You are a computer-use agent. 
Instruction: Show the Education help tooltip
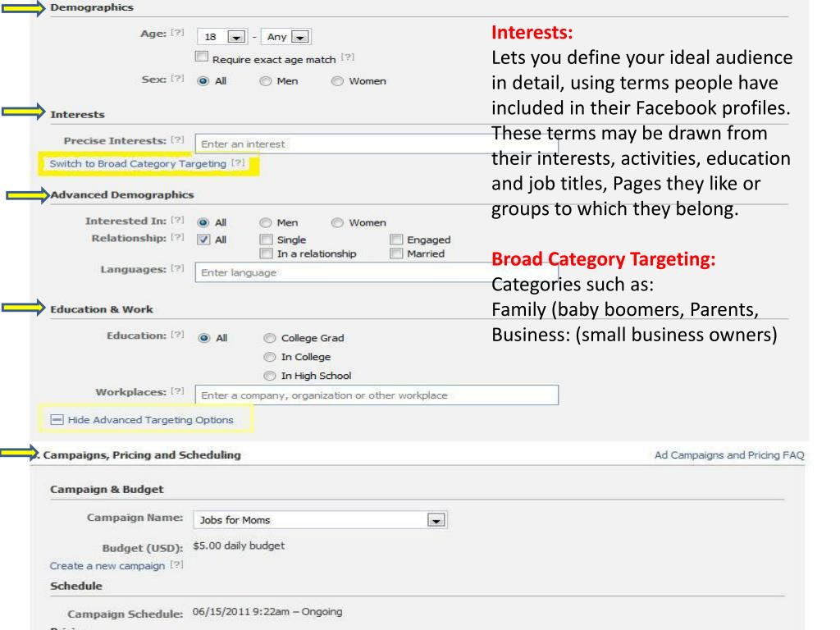(177, 335)
